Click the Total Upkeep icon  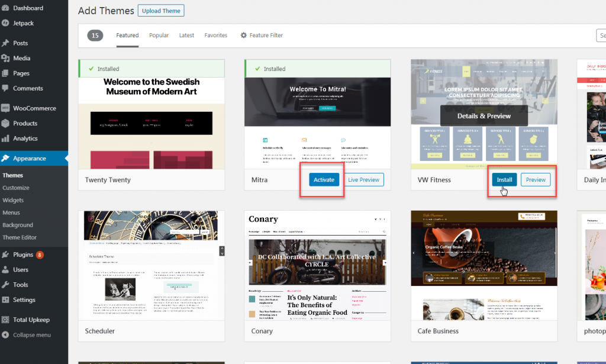pyautogui.click(x=5, y=320)
